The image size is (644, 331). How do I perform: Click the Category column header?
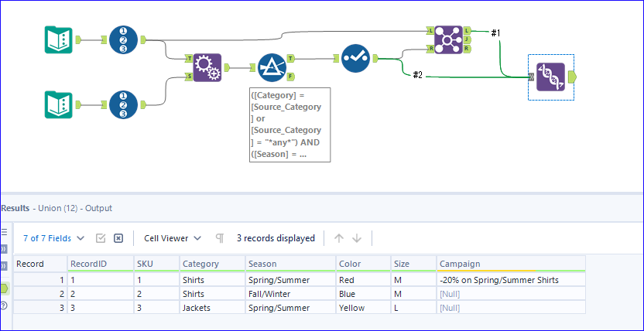click(x=212, y=264)
